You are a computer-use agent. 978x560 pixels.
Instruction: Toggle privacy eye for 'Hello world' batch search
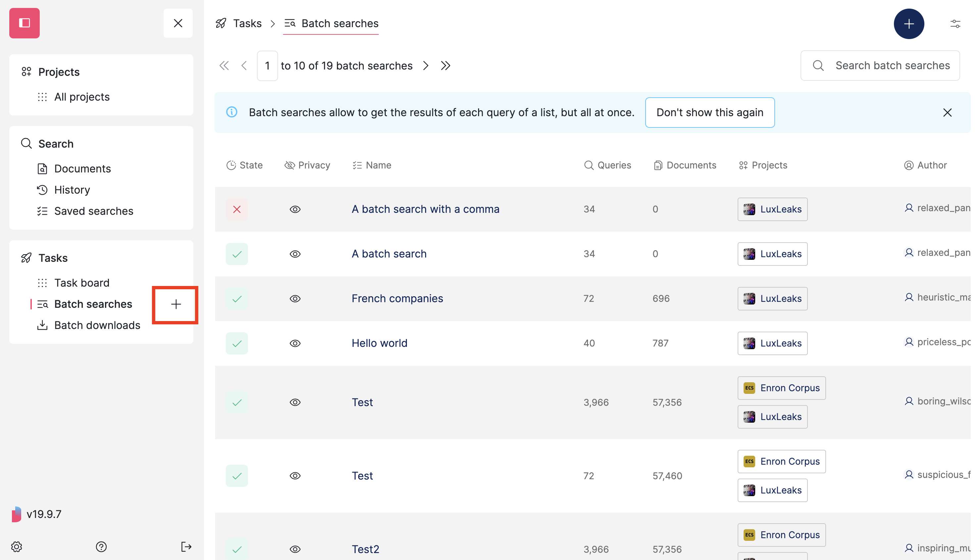295,343
